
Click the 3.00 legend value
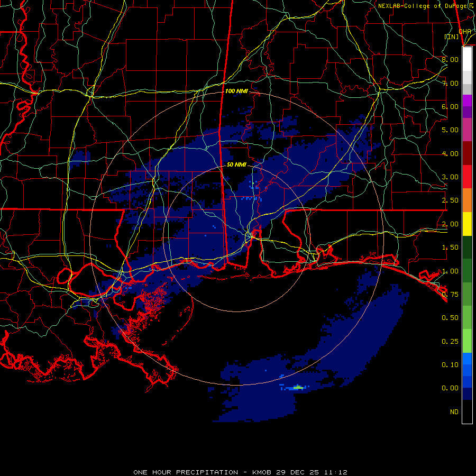[450, 177]
